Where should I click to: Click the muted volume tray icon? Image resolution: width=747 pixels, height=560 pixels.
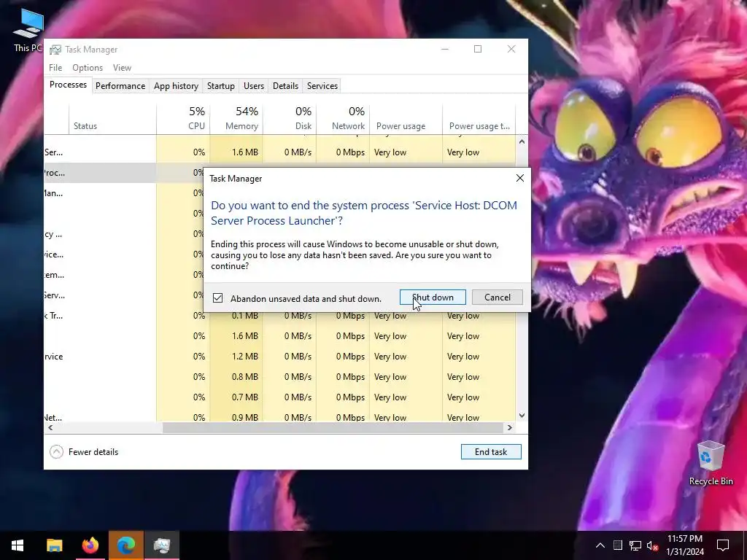(x=653, y=545)
